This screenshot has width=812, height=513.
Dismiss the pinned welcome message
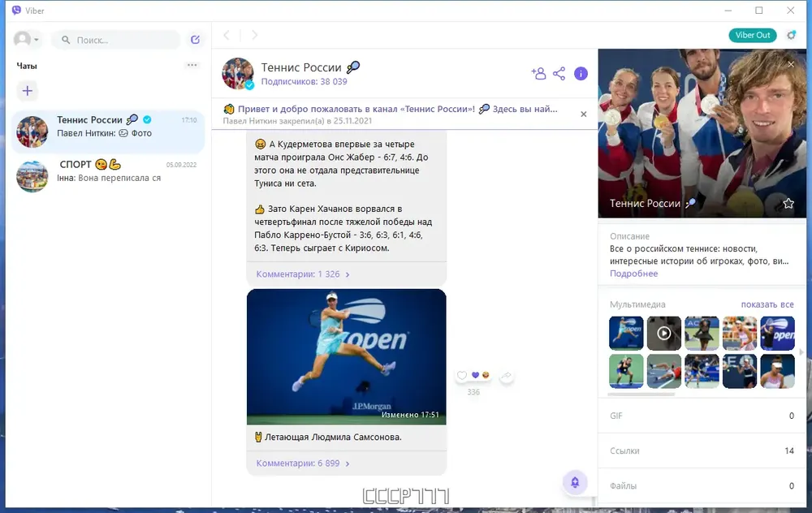(x=584, y=114)
